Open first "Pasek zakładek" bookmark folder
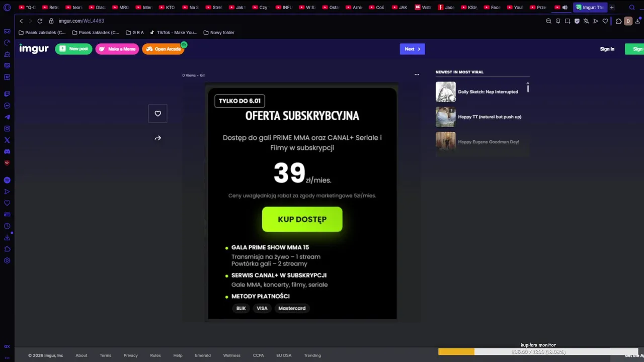 [42, 33]
